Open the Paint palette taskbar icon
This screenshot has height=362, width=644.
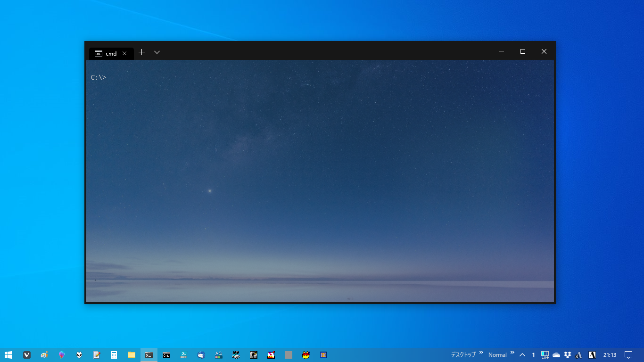tap(44, 355)
